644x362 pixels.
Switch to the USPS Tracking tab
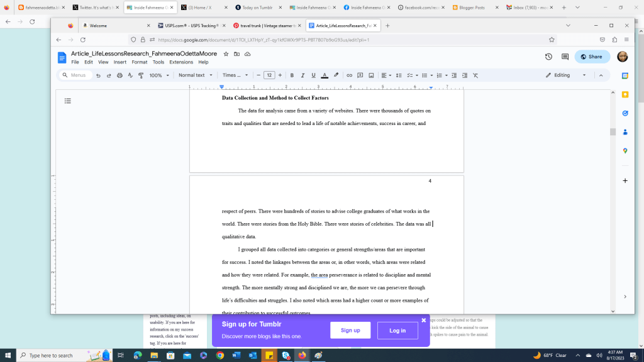coord(191,26)
